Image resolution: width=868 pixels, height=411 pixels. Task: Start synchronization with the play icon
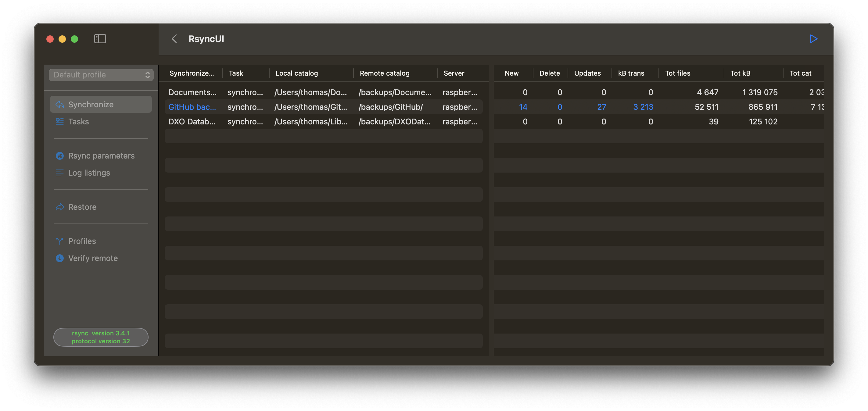click(x=813, y=39)
